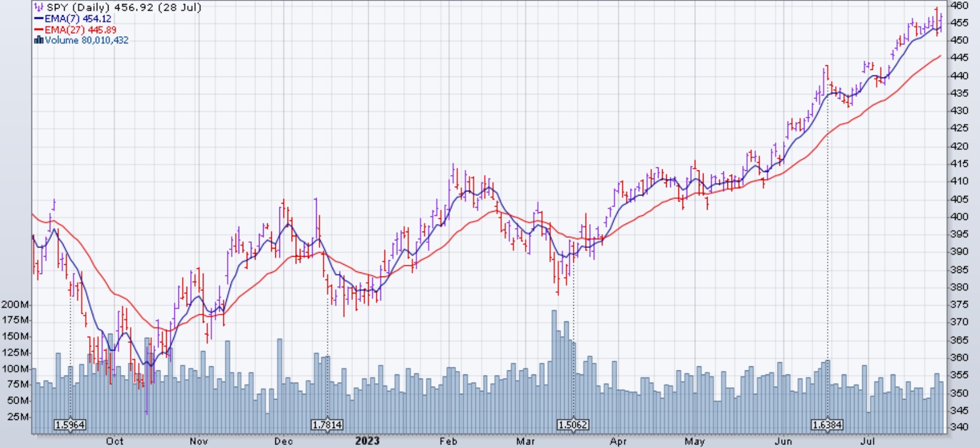
Task: Select the red EMA(27) legend line swatch
Action: coord(38,30)
